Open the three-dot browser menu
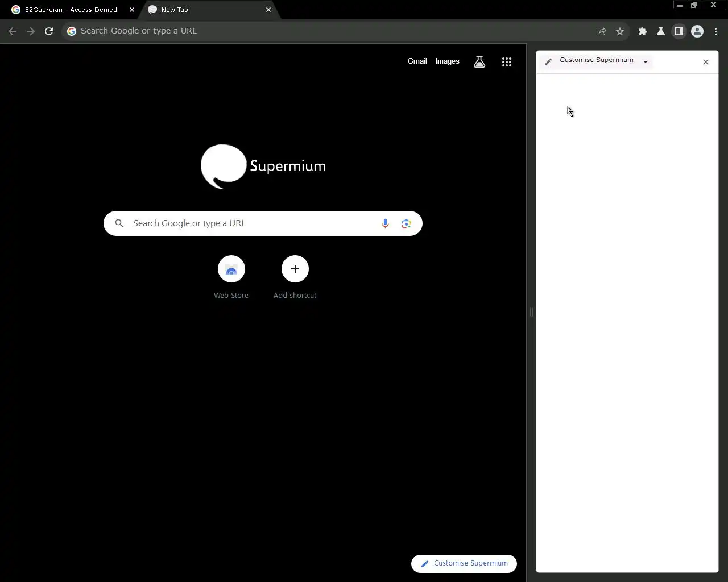The image size is (728, 582). pos(716,32)
